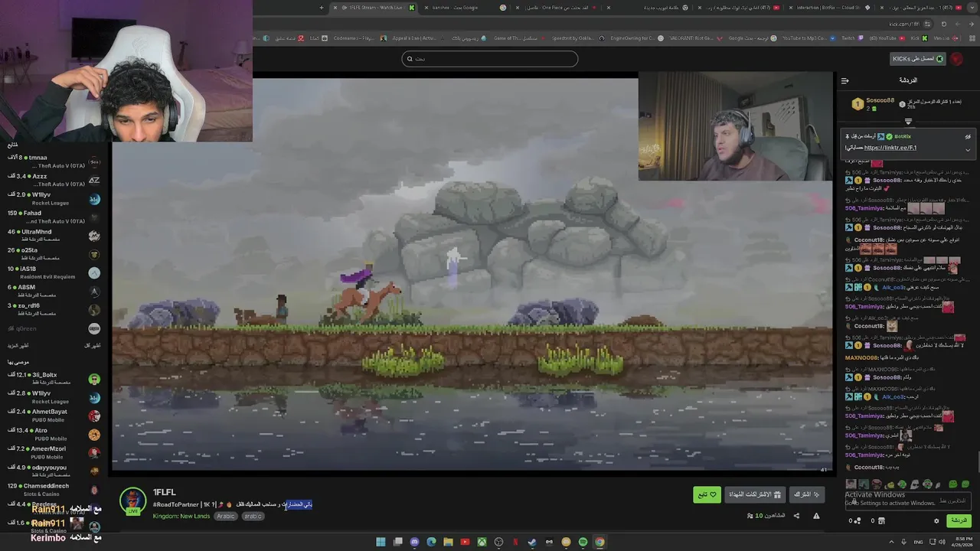
Task: Open Chamseddinech Slots & Casino channel
Action: [54, 490]
